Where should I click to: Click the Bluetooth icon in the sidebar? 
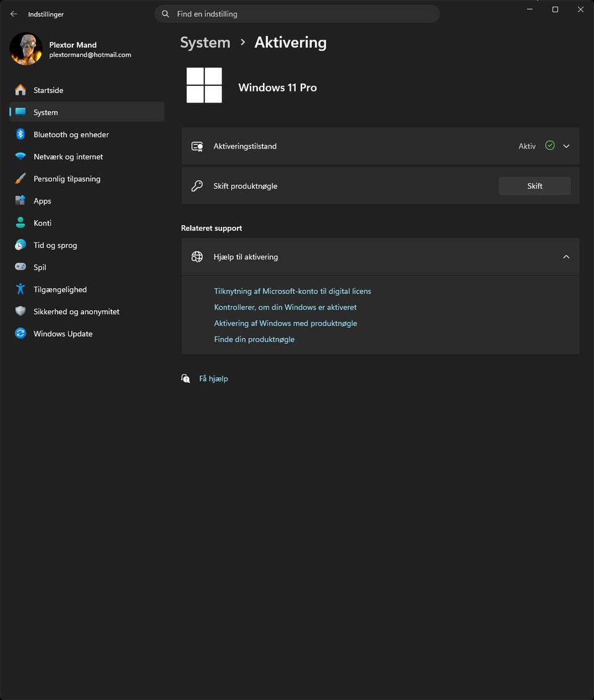tap(20, 134)
